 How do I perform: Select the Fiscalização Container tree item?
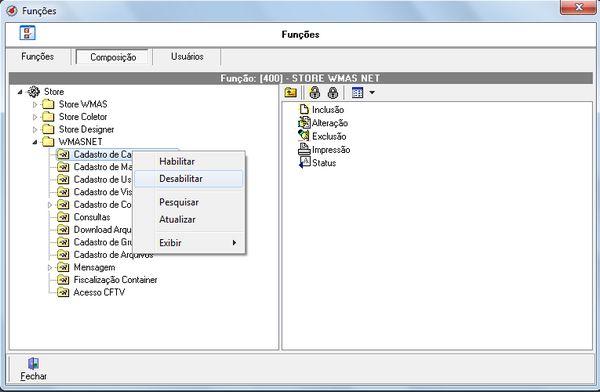point(115,280)
